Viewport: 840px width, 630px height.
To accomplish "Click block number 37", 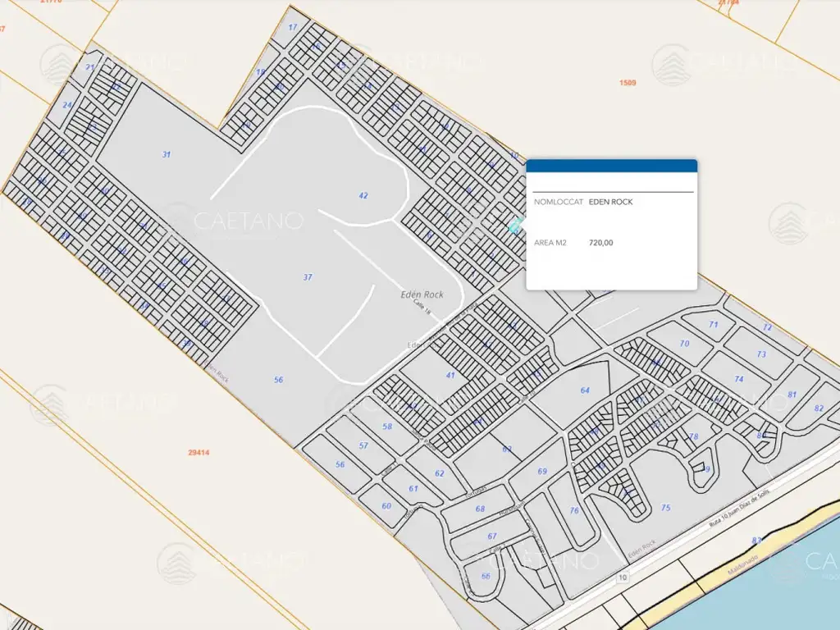I will coord(308,277).
